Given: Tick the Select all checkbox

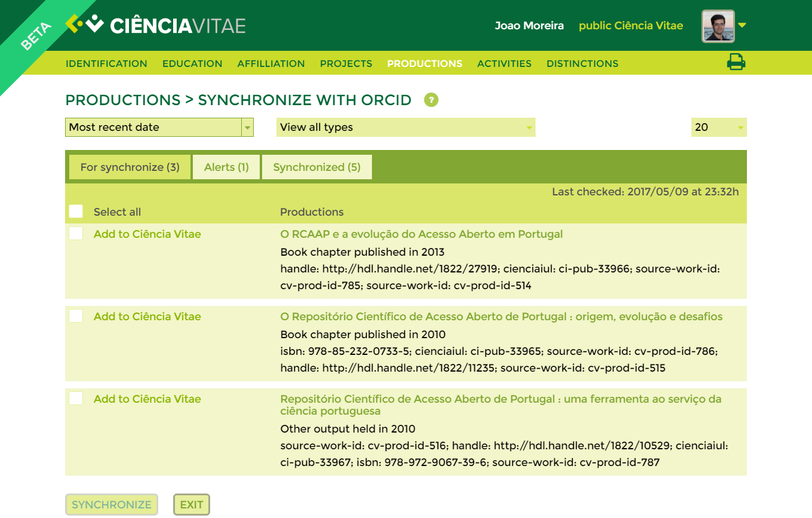Looking at the screenshot, I should [76, 212].
